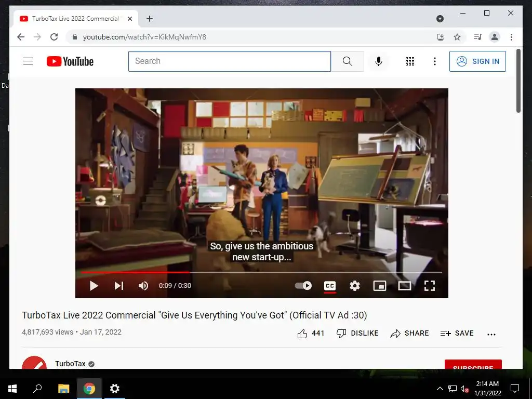Show hidden system tray icons
Image resolution: width=532 pixels, height=399 pixels.
440,389
